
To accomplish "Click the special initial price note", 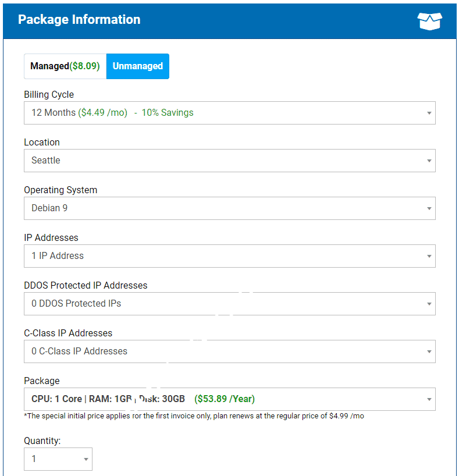I will (x=194, y=416).
